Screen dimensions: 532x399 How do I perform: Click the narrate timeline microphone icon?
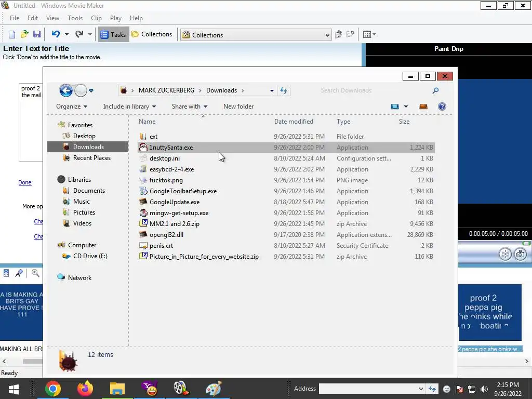(19, 273)
